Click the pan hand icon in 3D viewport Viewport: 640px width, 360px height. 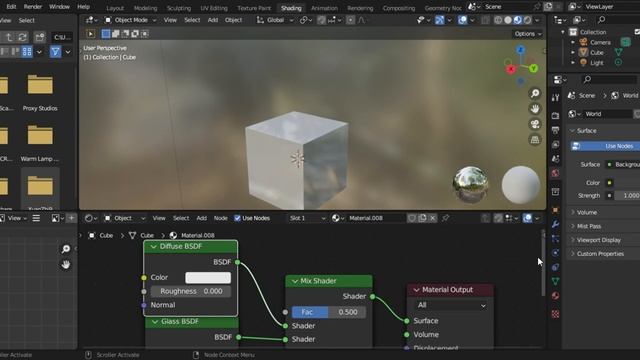[535, 109]
